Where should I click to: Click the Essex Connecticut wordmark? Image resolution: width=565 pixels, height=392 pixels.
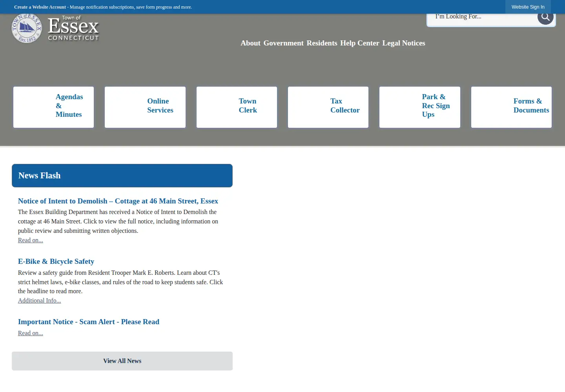[x=73, y=28]
